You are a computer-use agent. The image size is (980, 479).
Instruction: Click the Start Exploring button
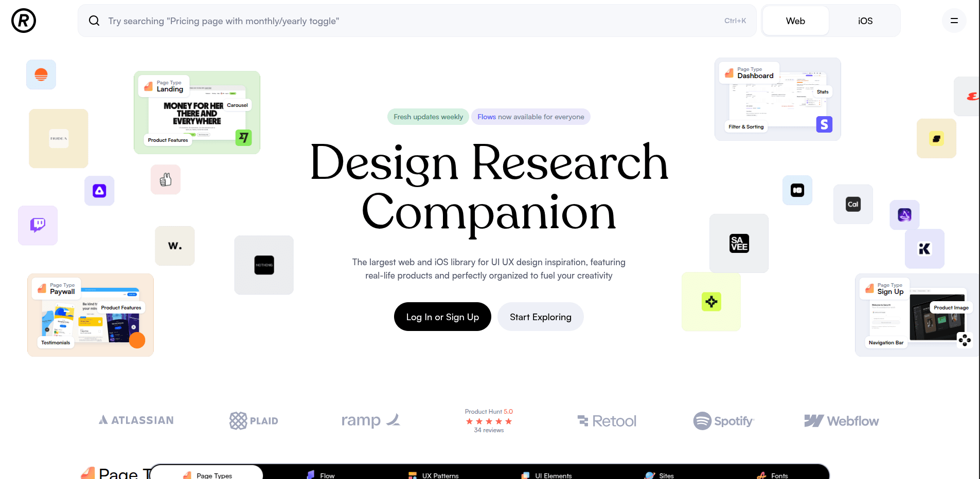point(540,317)
